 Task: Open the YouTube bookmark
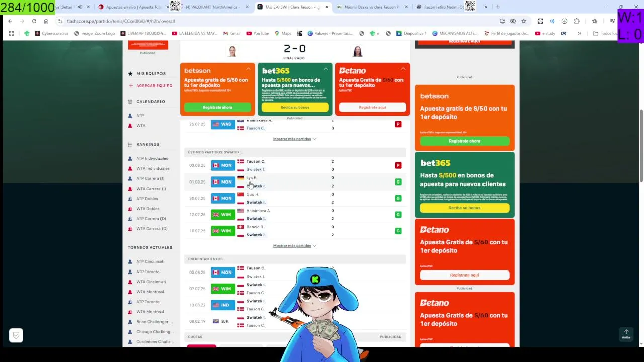257,33
